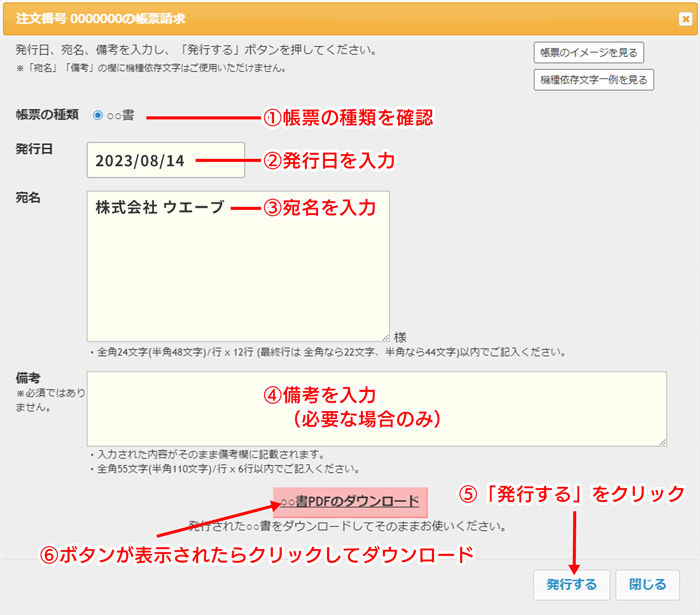The height and width of the screenshot is (615, 700).
Task: Click the 宛名 field label
Action: click(x=28, y=198)
